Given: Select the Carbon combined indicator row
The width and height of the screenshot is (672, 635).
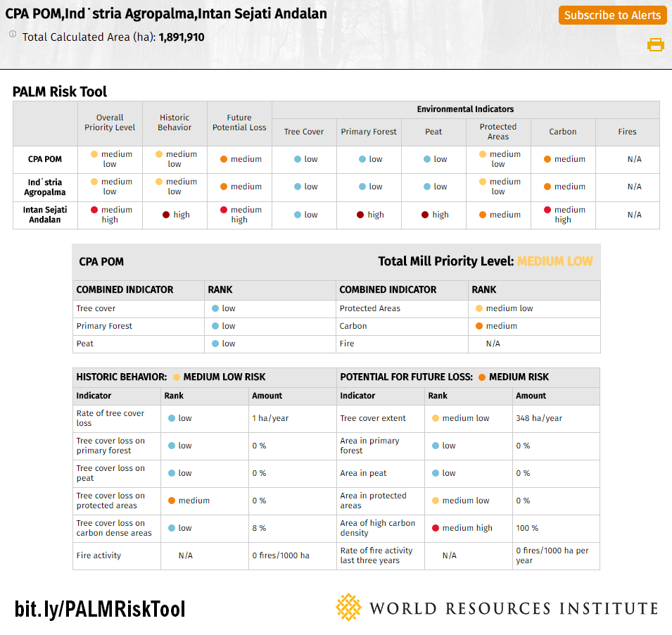Looking at the screenshot, I should pyautogui.click(x=468, y=326).
